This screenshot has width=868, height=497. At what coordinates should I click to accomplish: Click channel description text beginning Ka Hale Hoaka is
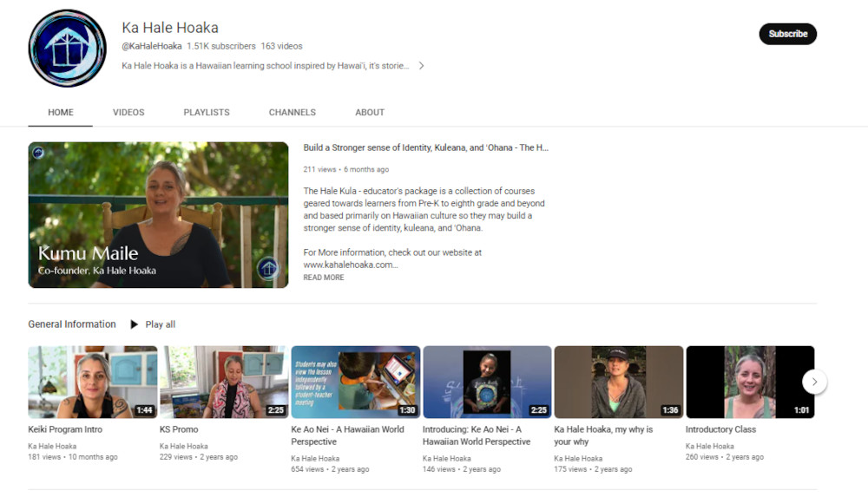(265, 65)
